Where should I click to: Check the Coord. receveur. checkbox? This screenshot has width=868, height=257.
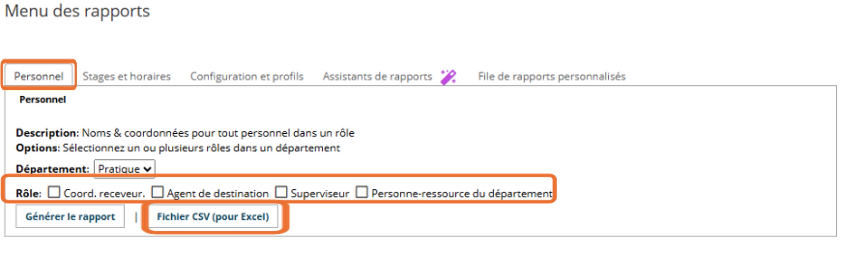tap(54, 192)
